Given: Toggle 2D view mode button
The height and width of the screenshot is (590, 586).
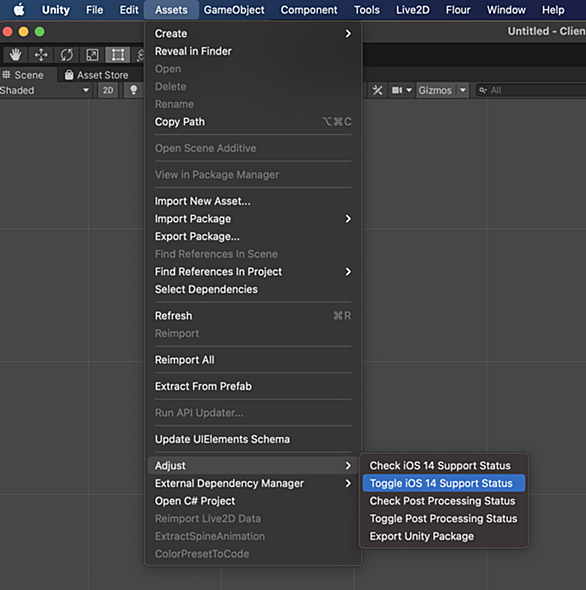Looking at the screenshot, I should [x=108, y=90].
